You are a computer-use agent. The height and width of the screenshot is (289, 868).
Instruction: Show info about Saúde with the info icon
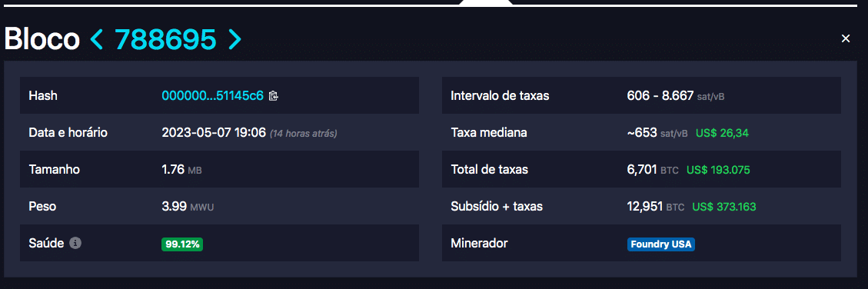75,242
